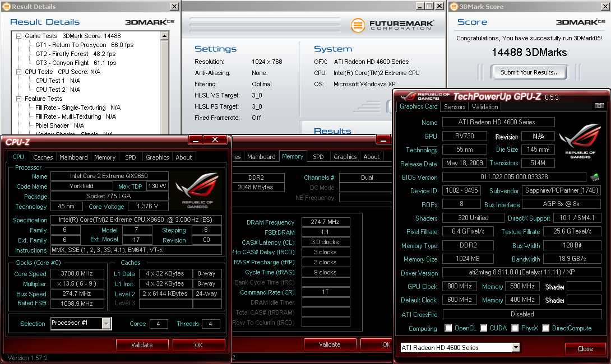Collapse the CPU Tests tree node
Image resolution: width=611 pixels, height=364 pixels.
point(18,72)
